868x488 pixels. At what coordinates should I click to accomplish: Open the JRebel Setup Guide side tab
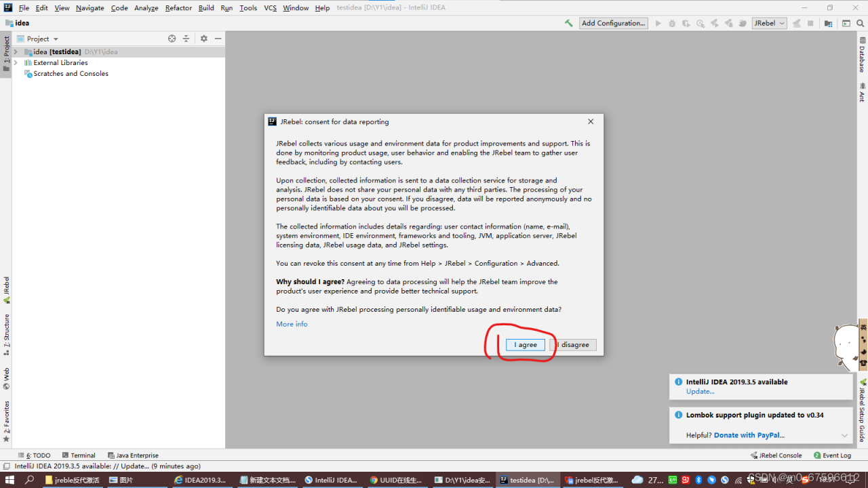coord(863,410)
